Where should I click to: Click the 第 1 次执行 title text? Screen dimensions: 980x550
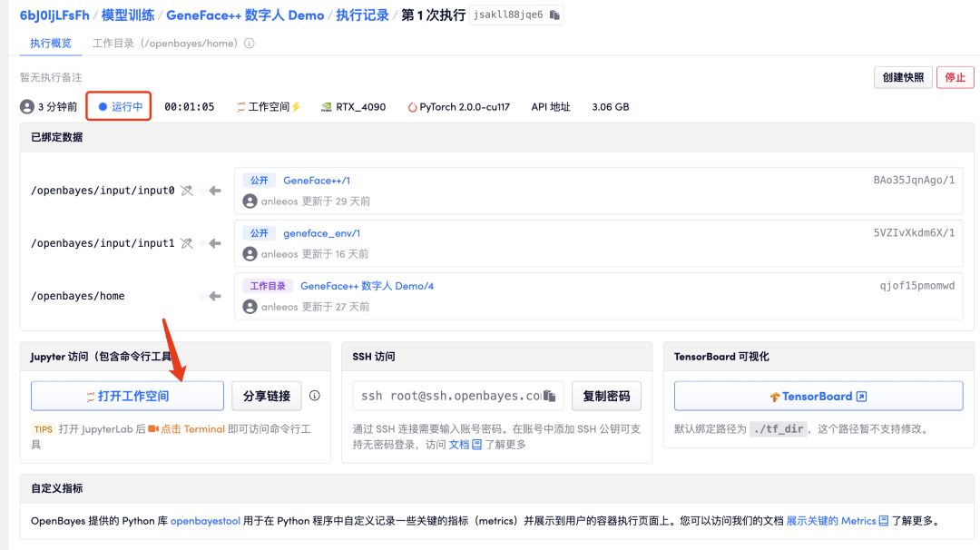click(x=433, y=15)
